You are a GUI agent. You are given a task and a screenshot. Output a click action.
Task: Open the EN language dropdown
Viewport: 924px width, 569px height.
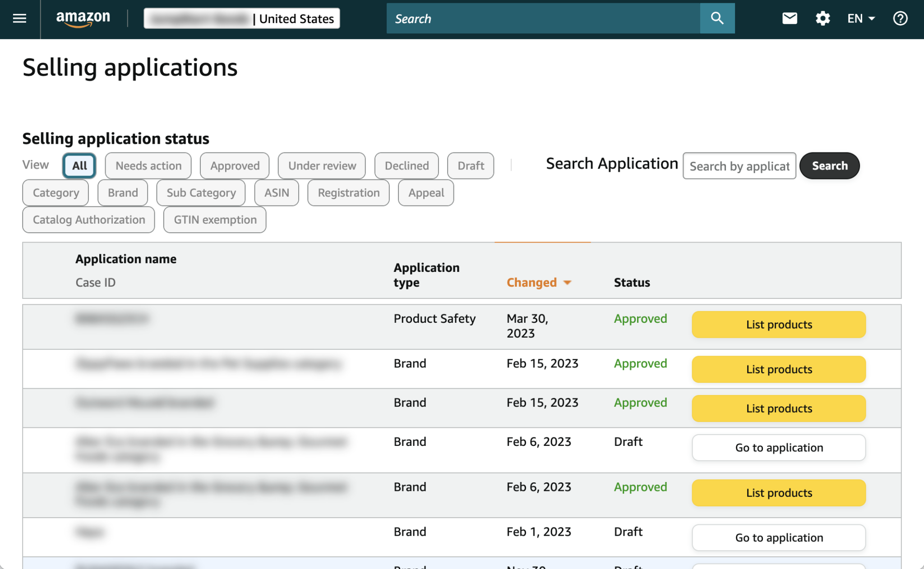860,18
